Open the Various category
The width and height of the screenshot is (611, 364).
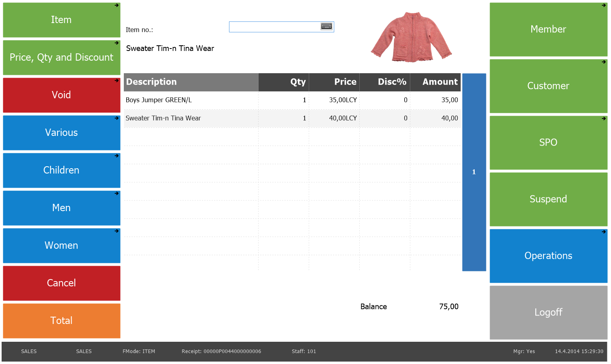tap(62, 133)
